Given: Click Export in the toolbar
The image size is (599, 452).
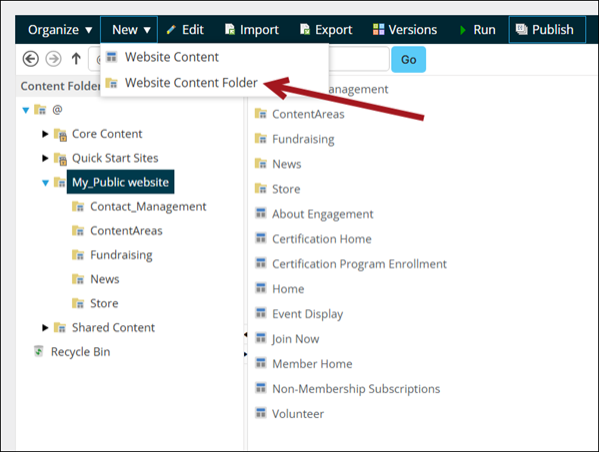Looking at the screenshot, I should tap(326, 30).
